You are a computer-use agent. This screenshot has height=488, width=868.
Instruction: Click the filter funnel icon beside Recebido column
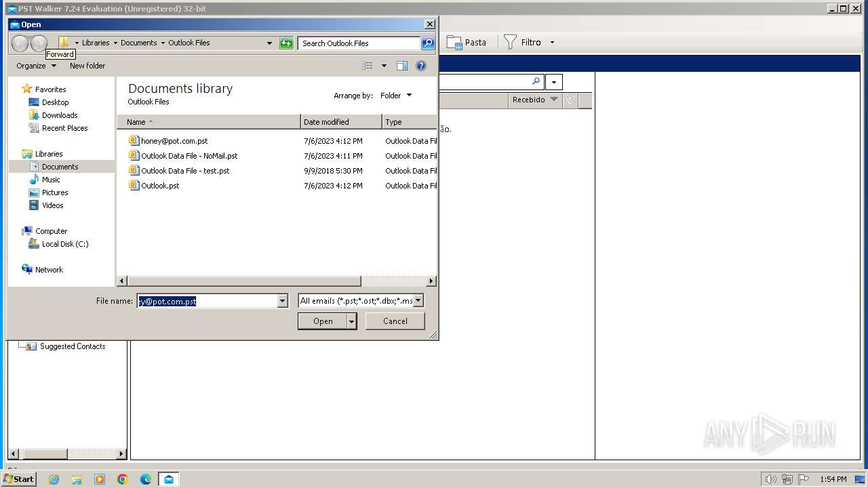point(570,100)
